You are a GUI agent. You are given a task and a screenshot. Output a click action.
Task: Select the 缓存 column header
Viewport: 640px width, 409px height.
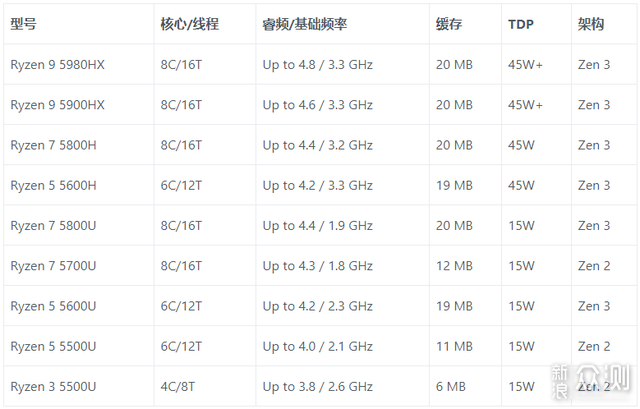point(449,25)
